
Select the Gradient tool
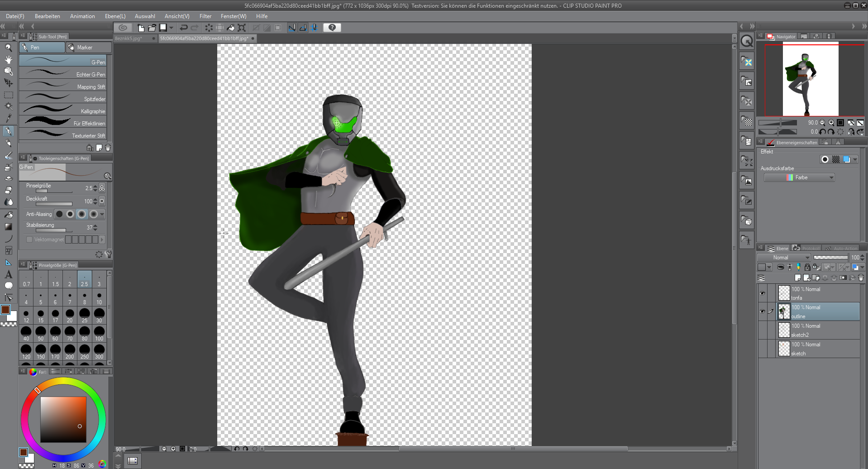[x=8, y=227]
